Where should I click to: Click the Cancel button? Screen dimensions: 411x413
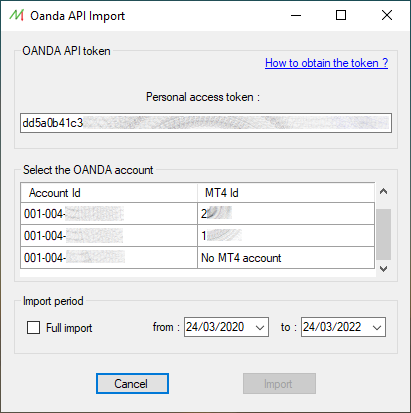pos(132,384)
